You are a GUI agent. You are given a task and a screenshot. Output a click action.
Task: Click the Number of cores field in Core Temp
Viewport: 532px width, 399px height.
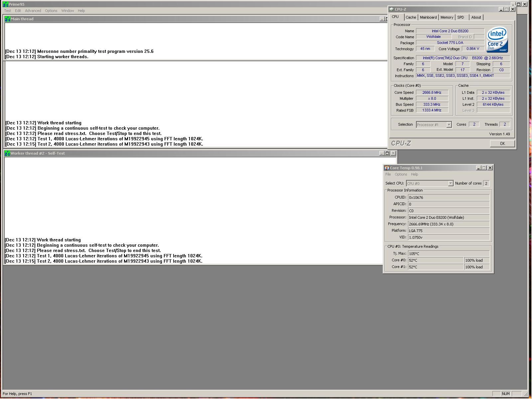[x=486, y=184]
